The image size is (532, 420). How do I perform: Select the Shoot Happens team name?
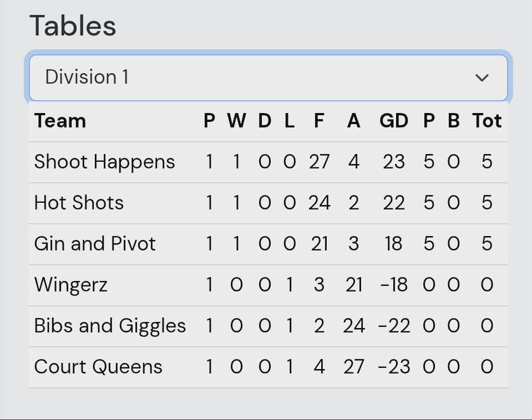pyautogui.click(x=104, y=162)
